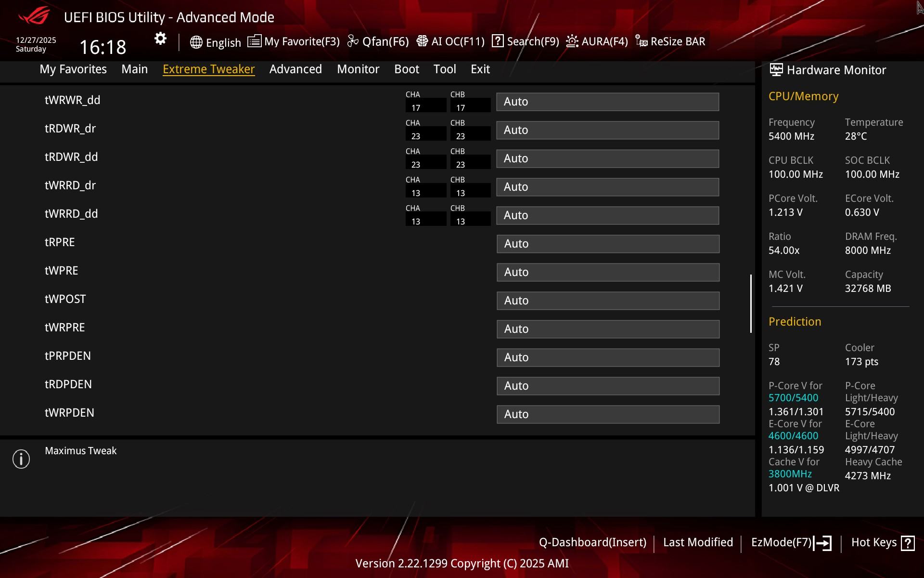Click the tWPOST Auto field

click(x=607, y=301)
